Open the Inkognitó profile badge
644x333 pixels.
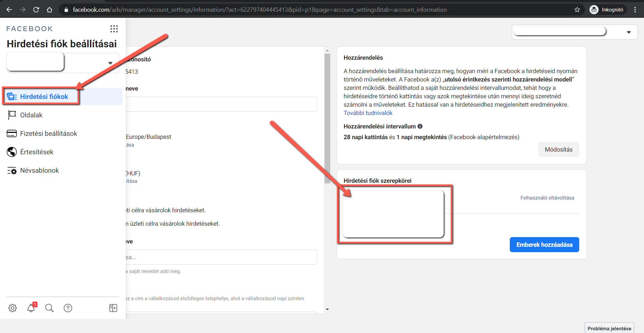click(x=608, y=10)
